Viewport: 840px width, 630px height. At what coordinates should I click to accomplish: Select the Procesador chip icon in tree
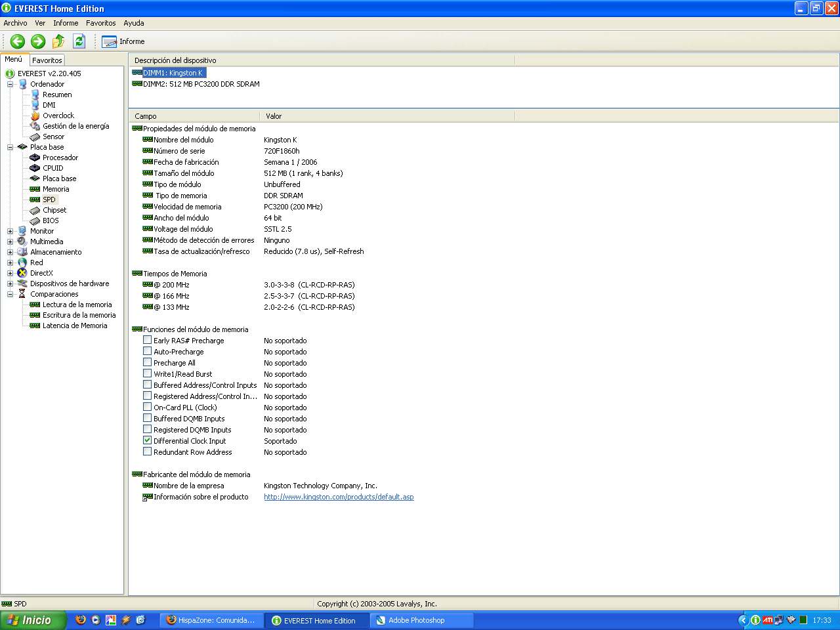point(35,157)
